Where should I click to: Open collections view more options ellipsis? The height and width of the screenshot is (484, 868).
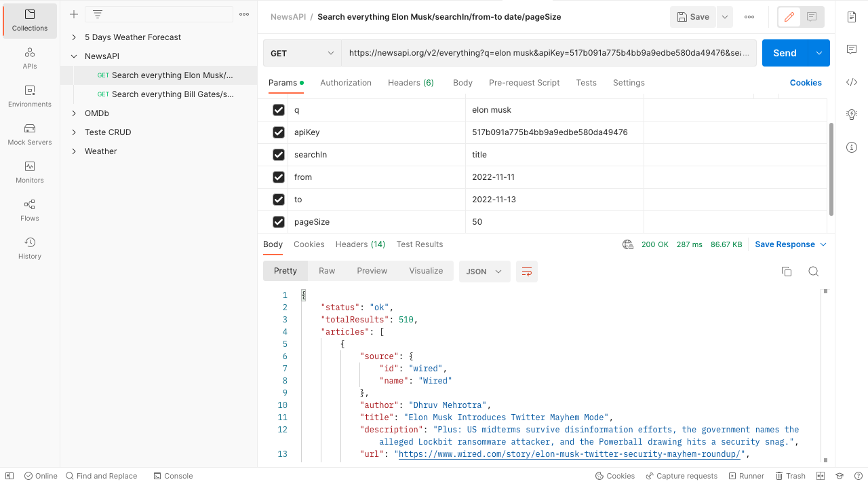click(x=244, y=14)
